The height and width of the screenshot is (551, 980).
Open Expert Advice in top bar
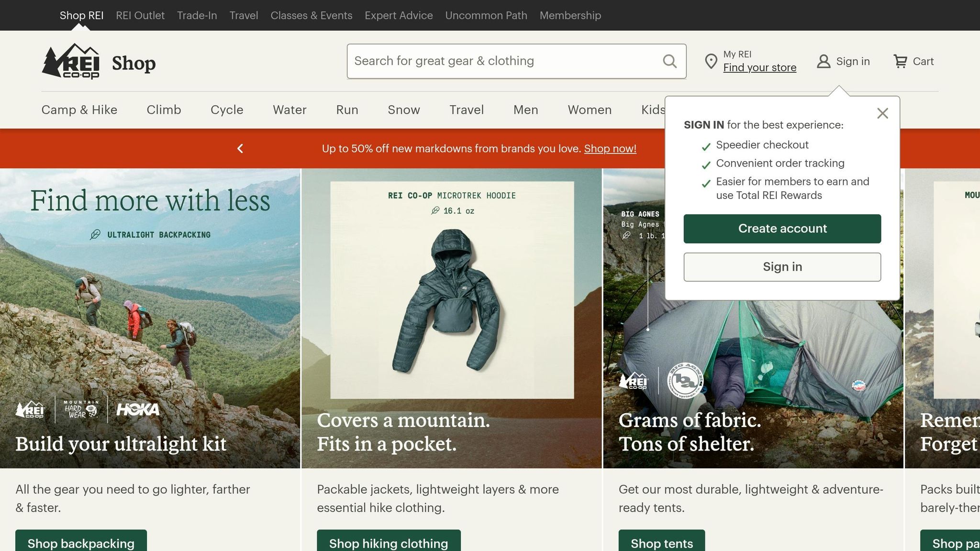(x=399, y=15)
